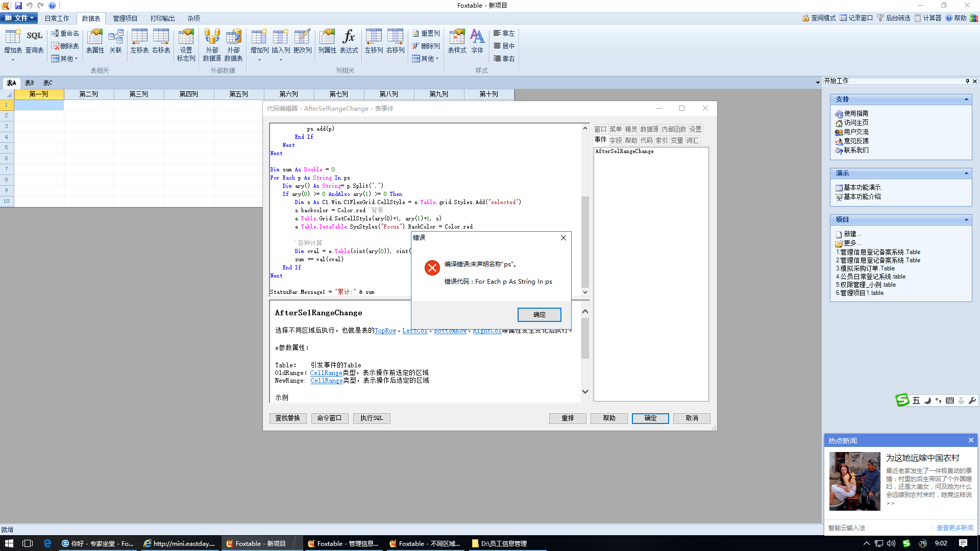
Task: Click 居中 center align item
Action: [x=504, y=46]
